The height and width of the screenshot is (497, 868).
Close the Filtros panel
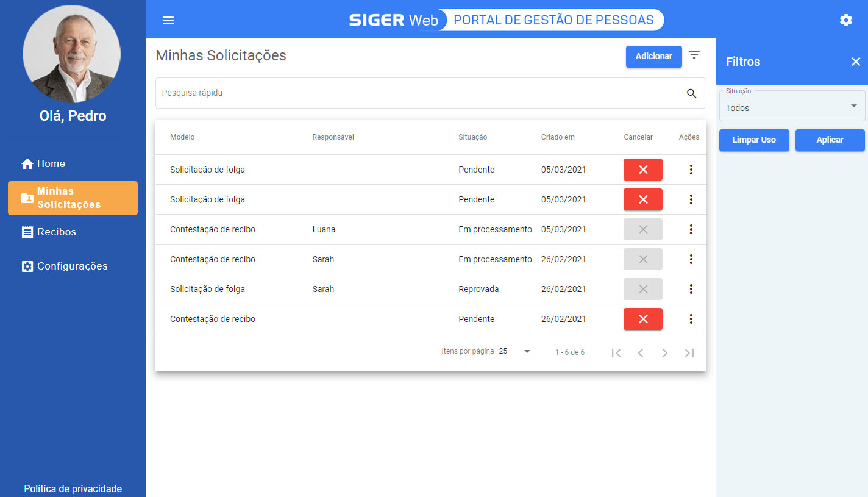pyautogui.click(x=856, y=62)
